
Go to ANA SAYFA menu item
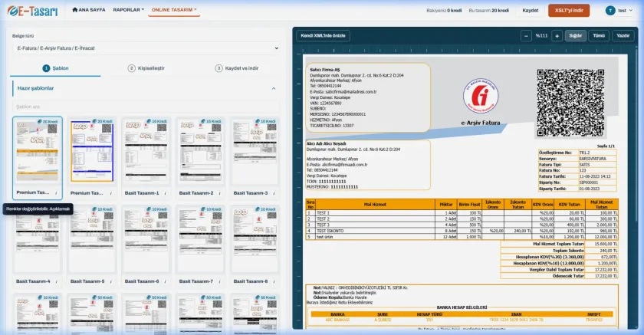89,9
